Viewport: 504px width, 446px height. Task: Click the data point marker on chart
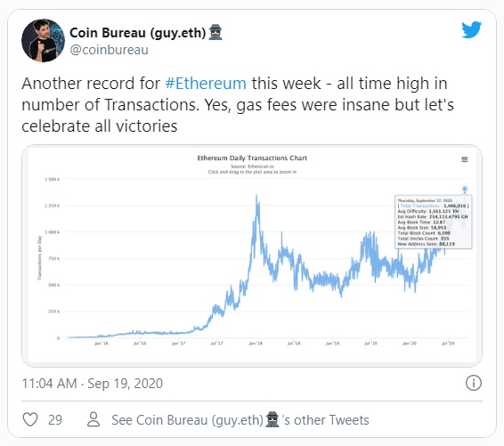coord(465,189)
